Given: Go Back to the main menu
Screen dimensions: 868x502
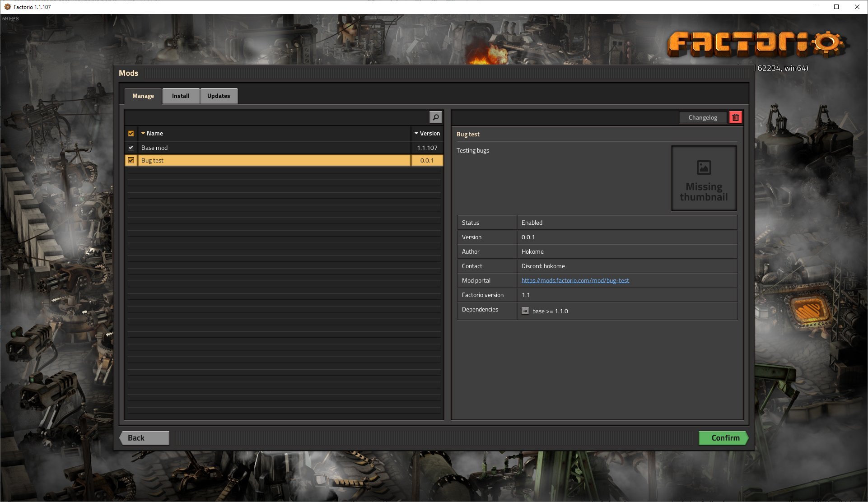Looking at the screenshot, I should click(144, 438).
